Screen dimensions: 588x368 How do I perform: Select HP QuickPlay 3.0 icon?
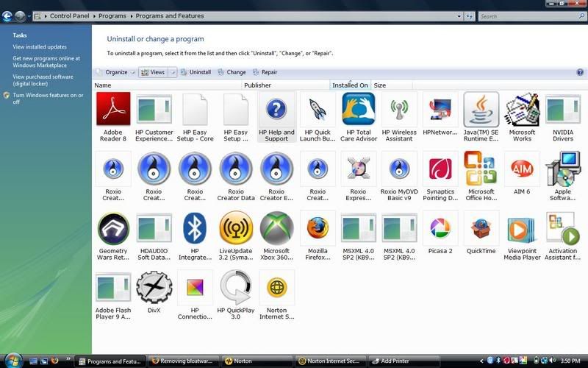[x=236, y=287]
